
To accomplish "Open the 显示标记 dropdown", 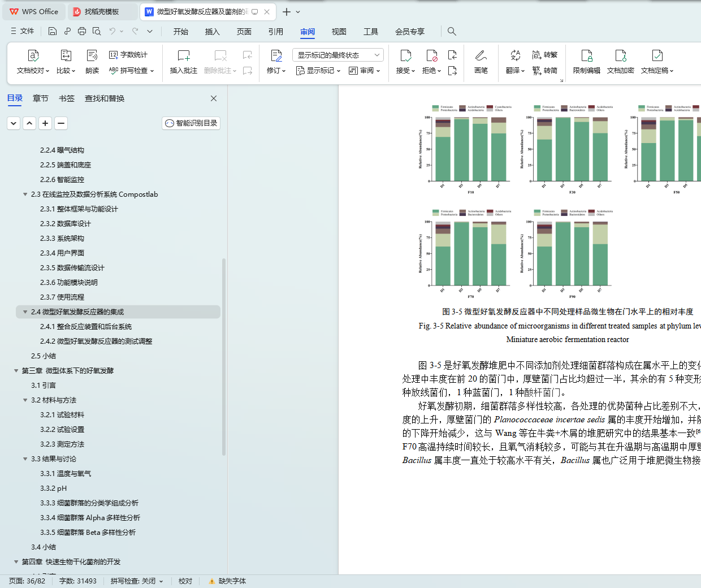I will click(318, 71).
